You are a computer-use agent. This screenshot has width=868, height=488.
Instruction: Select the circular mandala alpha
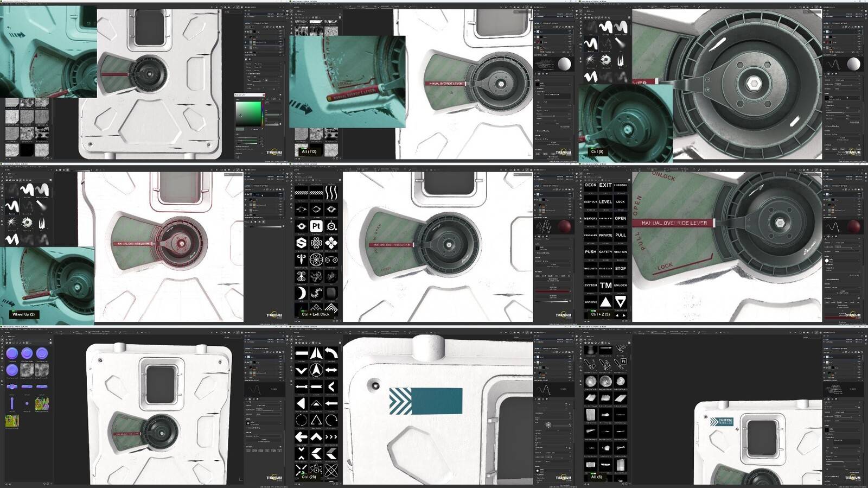(316, 259)
